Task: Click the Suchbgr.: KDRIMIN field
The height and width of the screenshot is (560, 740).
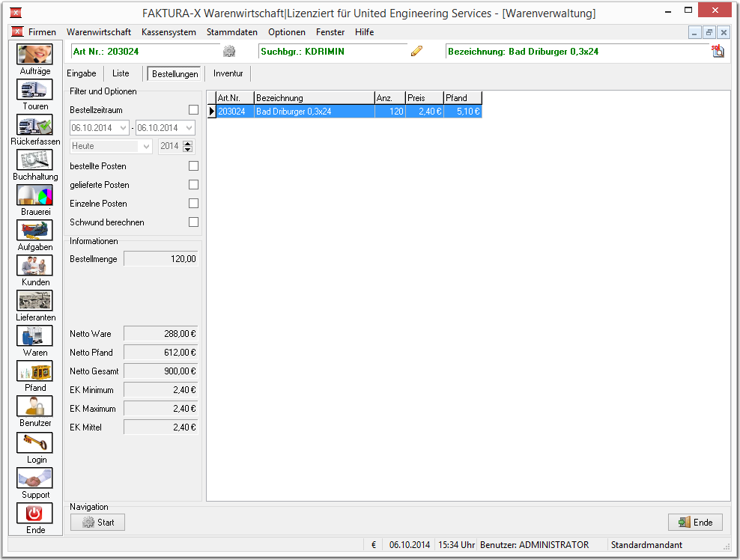Action: [333, 52]
